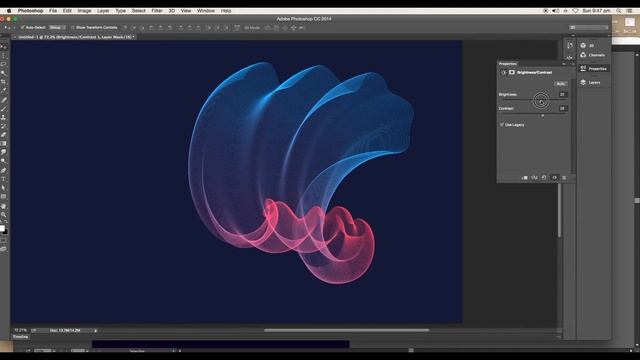Click the zoom percentage field in status bar

tap(20, 330)
